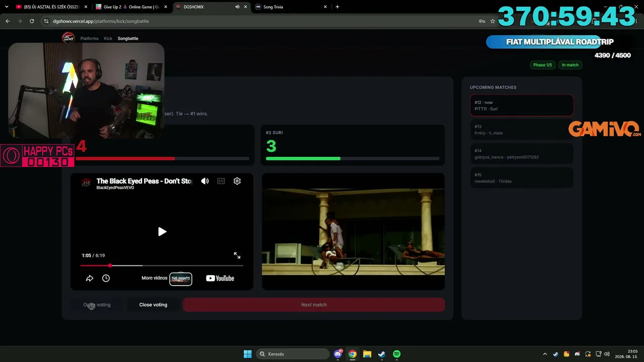Click the Discord system tray icon
Image resolution: width=644 pixels, height=362 pixels.
[x=577, y=354]
